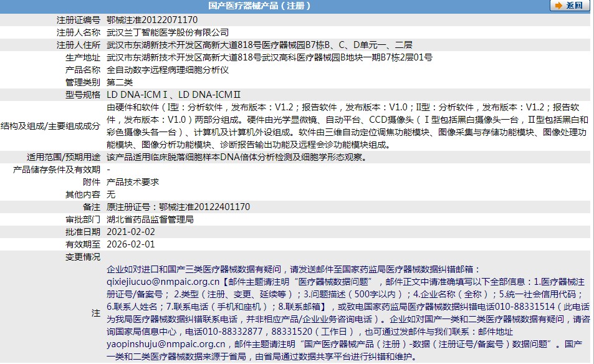Select registration number 鄂械注准20122071170
594x364 pixels.
tap(152, 20)
